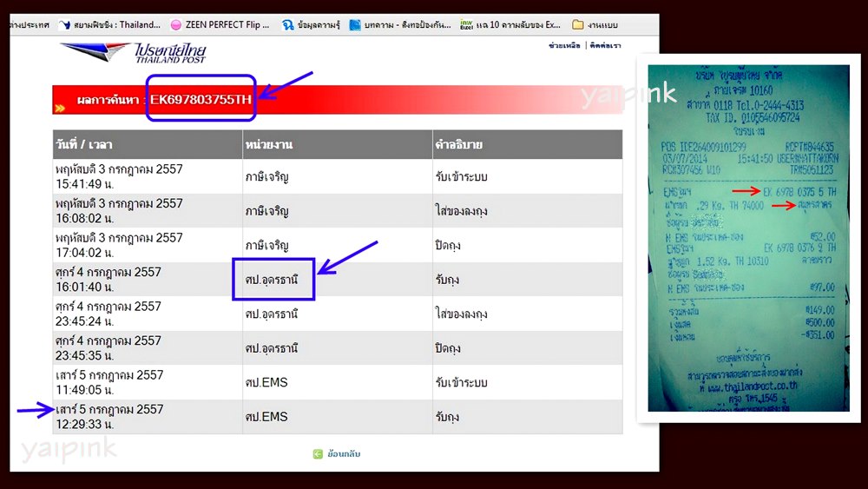
Task: Click ศป.อุดรธานี in the 23:45:24 row
Action: click(x=271, y=314)
